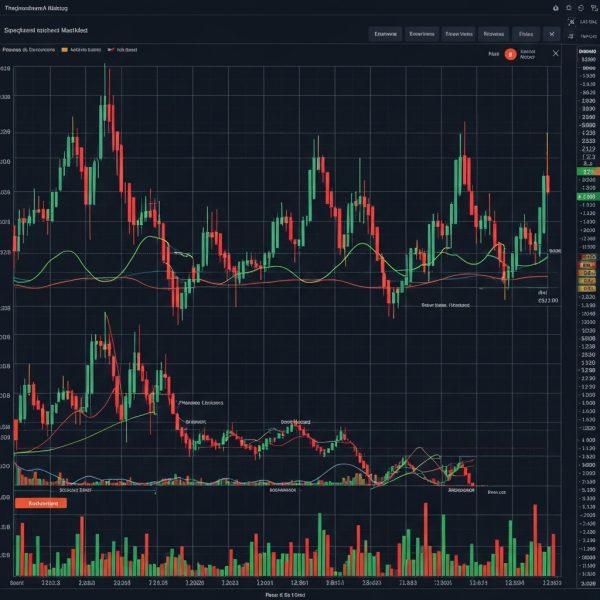
Task: Open the fourth toolbar tab button
Action: click(x=495, y=33)
